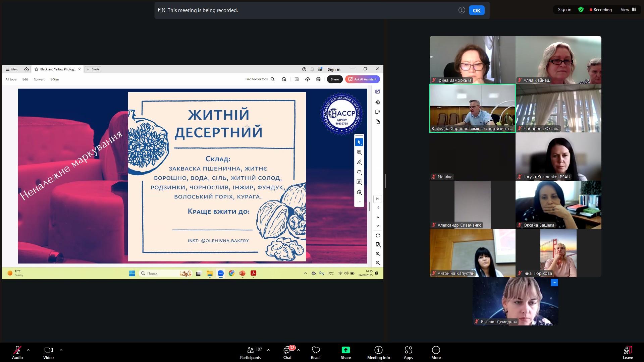Viewport: 644px width, 362px height.
Task: Click the Leave meeting icon
Action: pos(628,350)
